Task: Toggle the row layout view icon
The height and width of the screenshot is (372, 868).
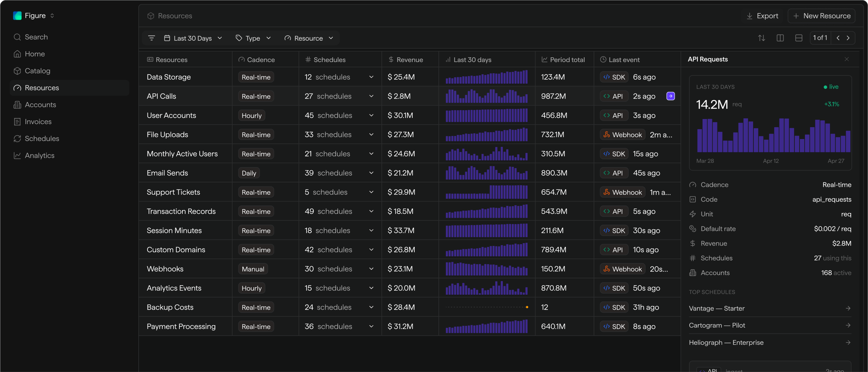Action: tap(799, 38)
